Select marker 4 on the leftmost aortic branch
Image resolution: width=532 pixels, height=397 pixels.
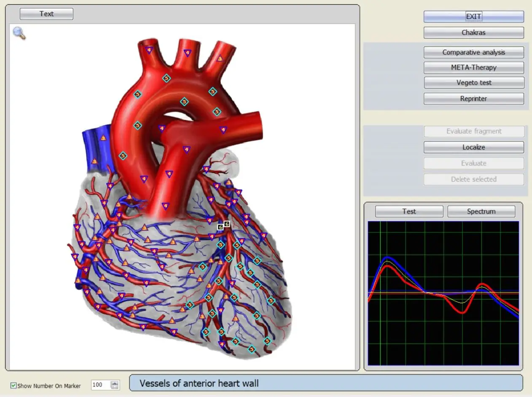click(x=149, y=50)
